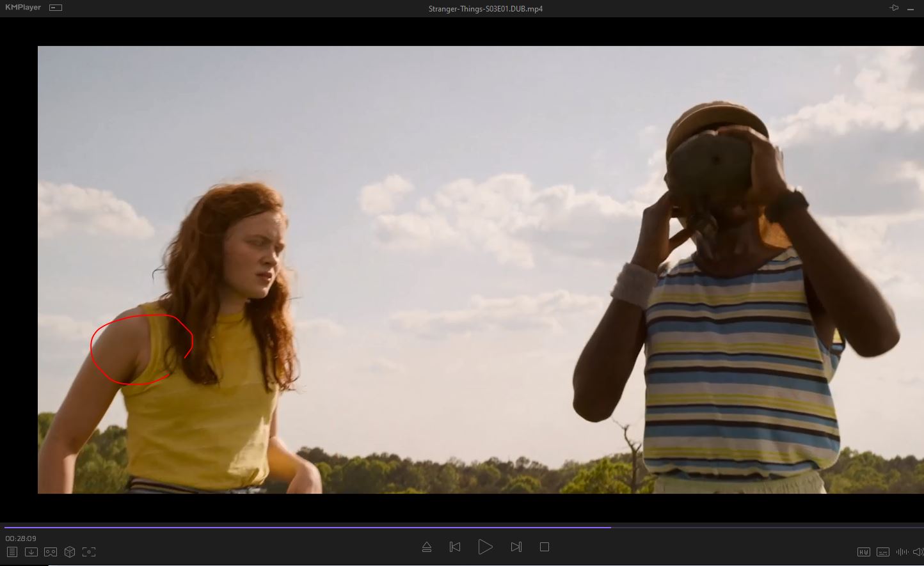
Task: Open the subtitles settings icon
Action: [882, 552]
